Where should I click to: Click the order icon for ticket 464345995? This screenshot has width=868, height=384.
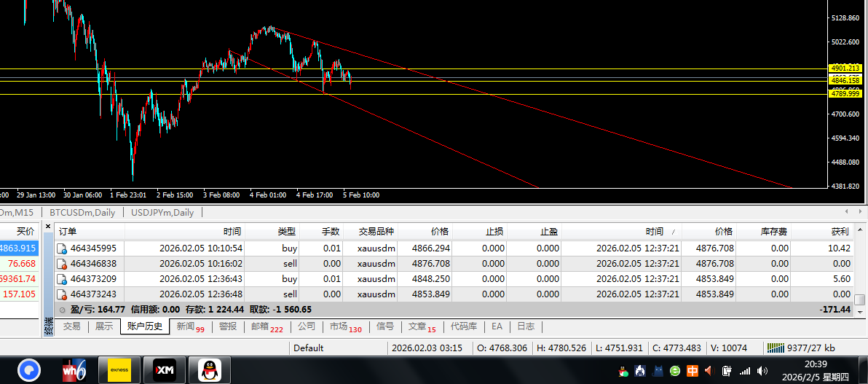(62, 248)
